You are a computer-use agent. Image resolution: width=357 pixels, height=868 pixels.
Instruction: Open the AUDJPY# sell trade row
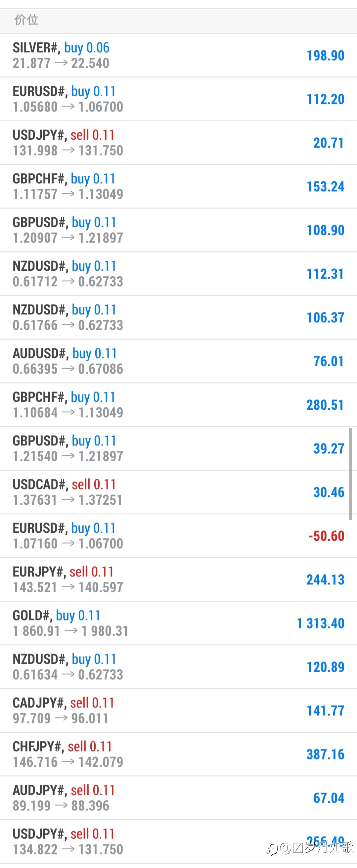click(179, 798)
